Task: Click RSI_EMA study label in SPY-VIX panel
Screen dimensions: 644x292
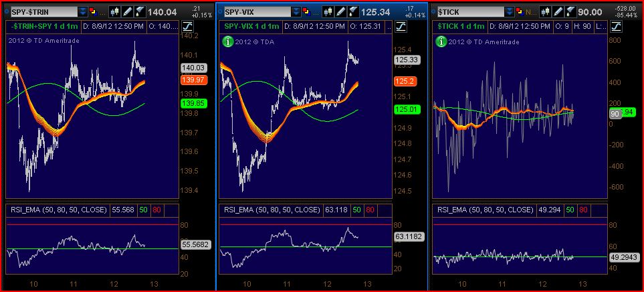Action: pyautogui.click(x=272, y=210)
